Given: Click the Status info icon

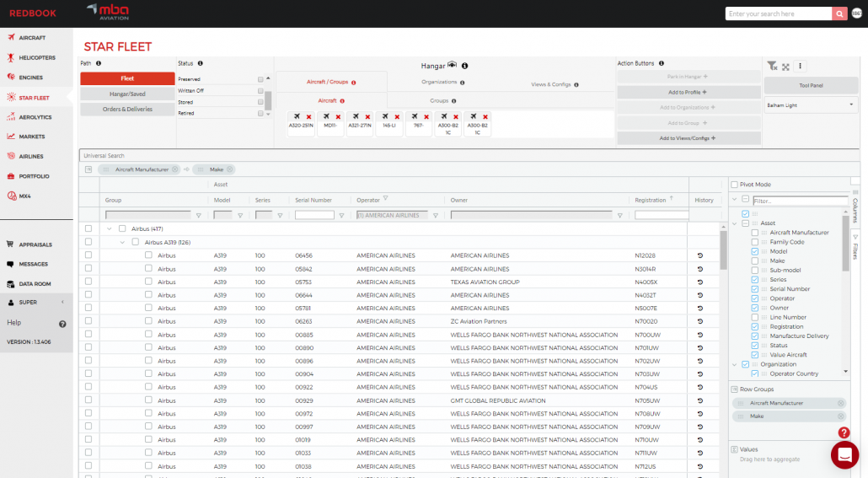Looking at the screenshot, I should click(201, 63).
